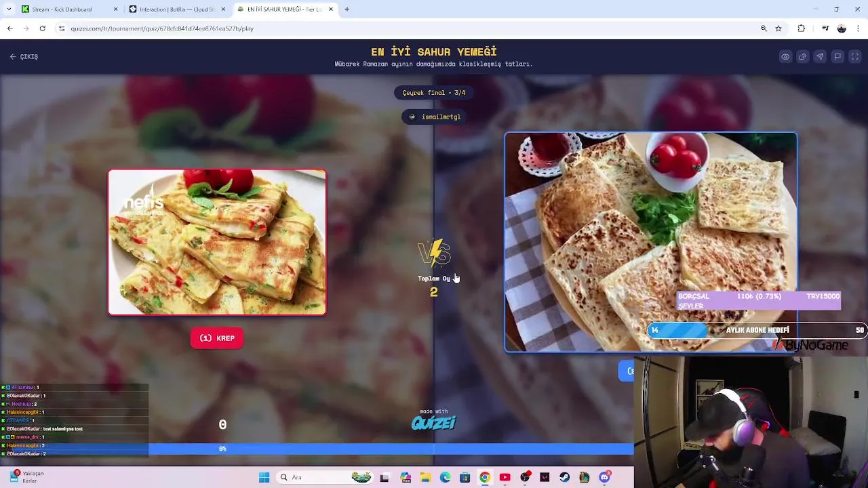The width and height of the screenshot is (868, 488).
Task: Vote using the (1) KREP button
Action: (x=217, y=338)
